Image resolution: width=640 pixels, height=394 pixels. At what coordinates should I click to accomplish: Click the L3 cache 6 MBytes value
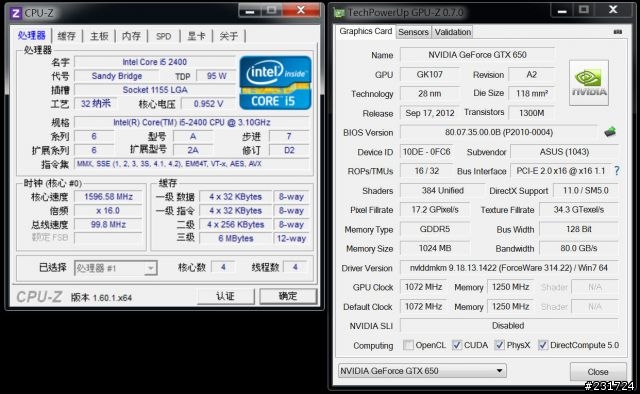[x=236, y=238]
